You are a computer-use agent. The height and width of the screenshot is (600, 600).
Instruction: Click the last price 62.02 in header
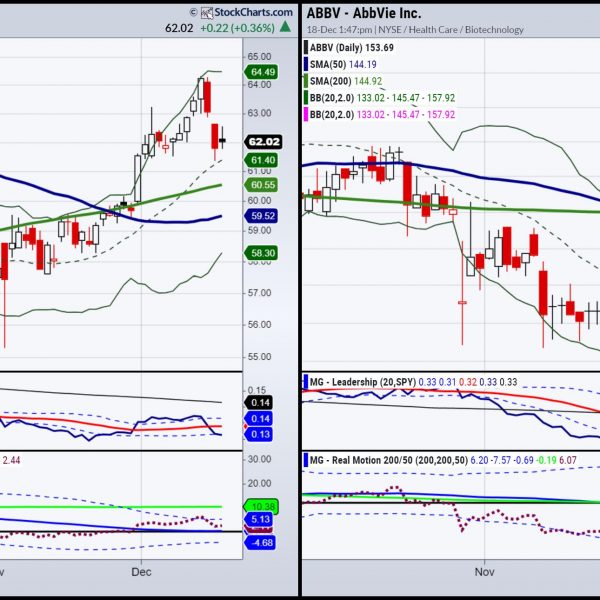[x=179, y=28]
